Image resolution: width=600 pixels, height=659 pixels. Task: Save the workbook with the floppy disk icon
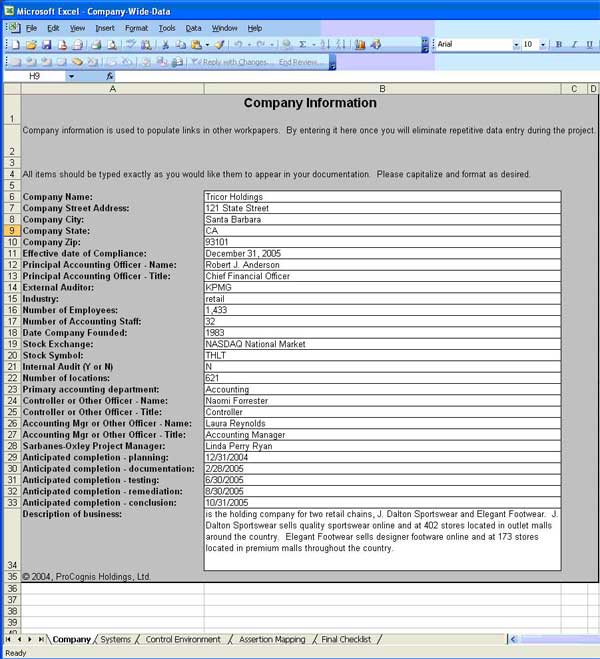pos(46,44)
